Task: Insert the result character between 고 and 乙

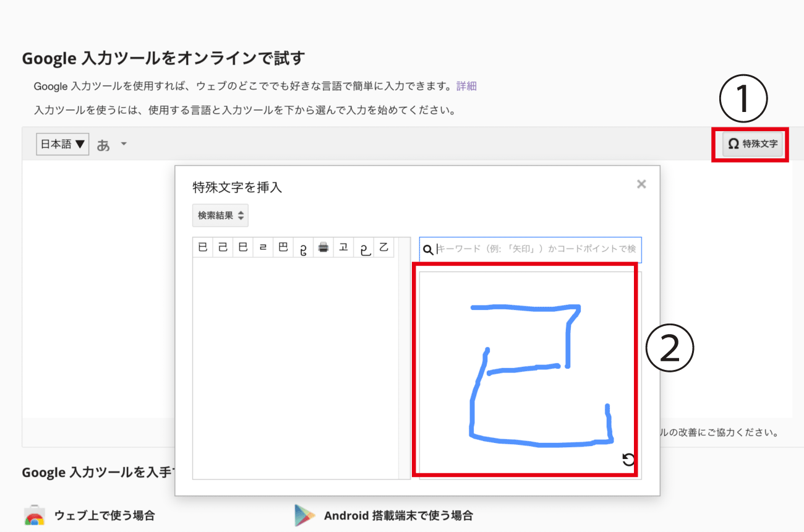Action: [364, 247]
